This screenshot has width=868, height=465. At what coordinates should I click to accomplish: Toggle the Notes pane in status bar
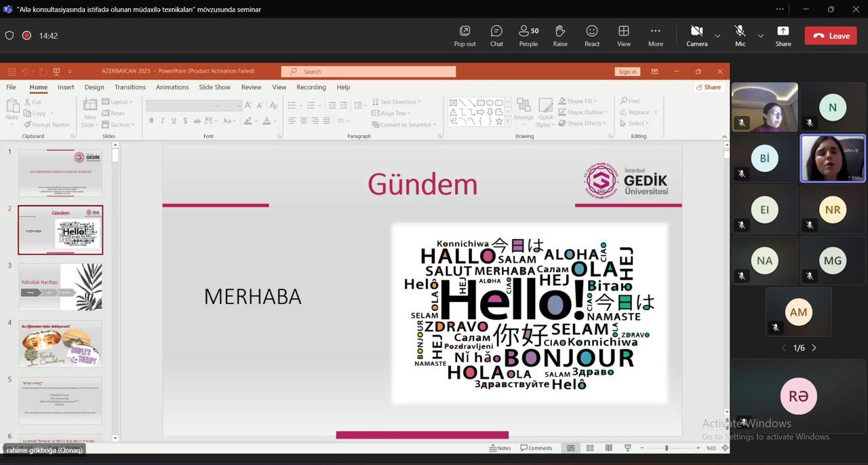click(500, 448)
